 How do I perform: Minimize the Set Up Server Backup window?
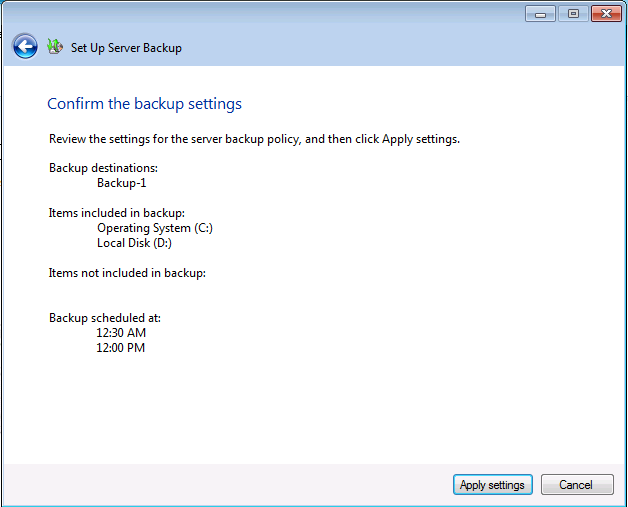(x=541, y=14)
